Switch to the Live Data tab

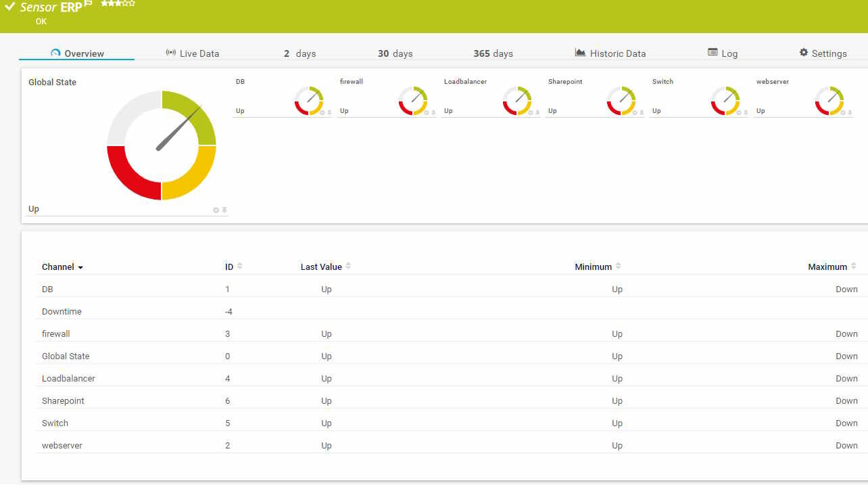(x=193, y=53)
